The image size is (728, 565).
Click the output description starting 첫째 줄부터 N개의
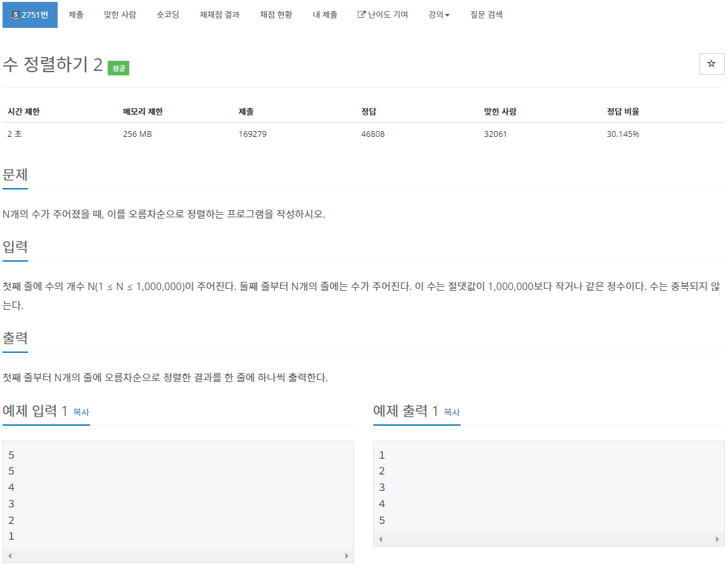point(165,378)
